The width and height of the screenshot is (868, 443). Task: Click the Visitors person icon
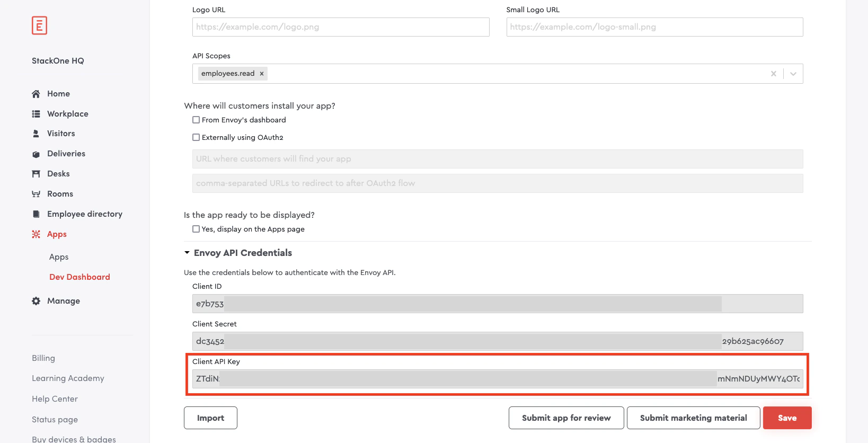coord(36,134)
